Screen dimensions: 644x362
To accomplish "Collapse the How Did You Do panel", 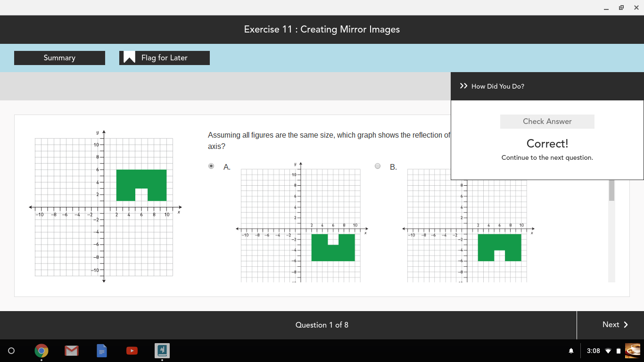I will click(x=463, y=86).
